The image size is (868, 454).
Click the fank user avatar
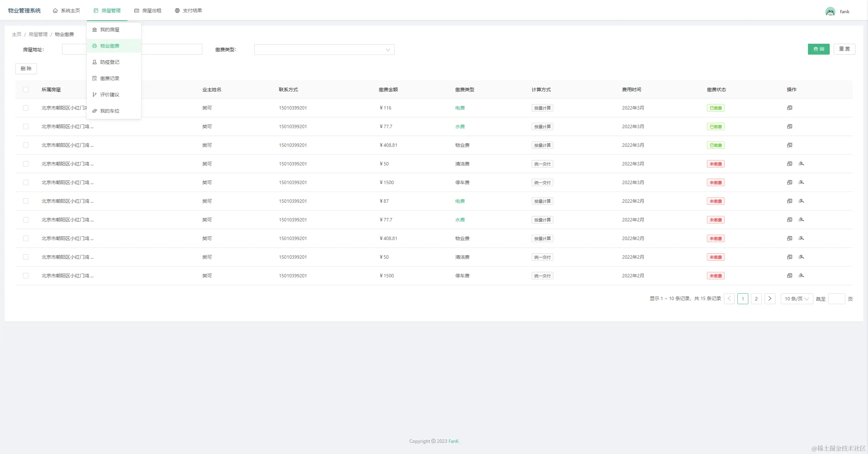[830, 12]
